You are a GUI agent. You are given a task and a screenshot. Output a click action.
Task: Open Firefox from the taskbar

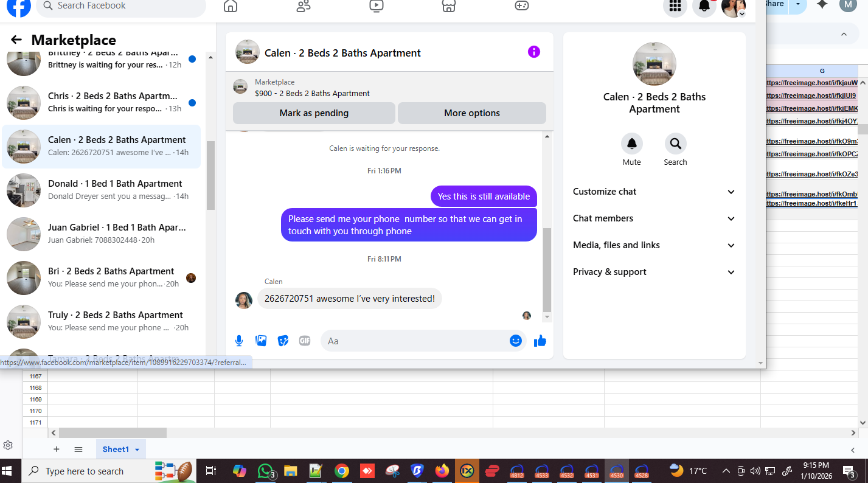(442, 471)
